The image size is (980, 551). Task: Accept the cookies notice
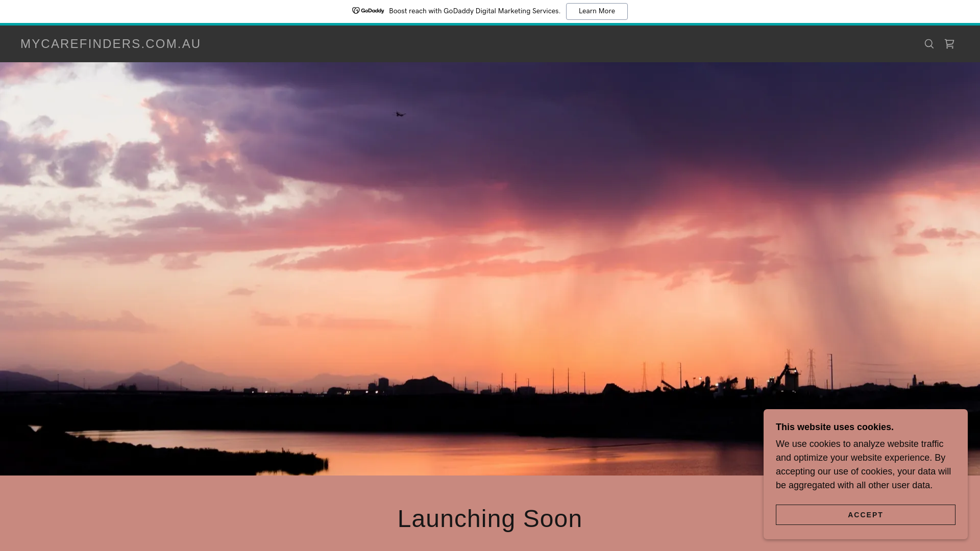click(x=866, y=515)
